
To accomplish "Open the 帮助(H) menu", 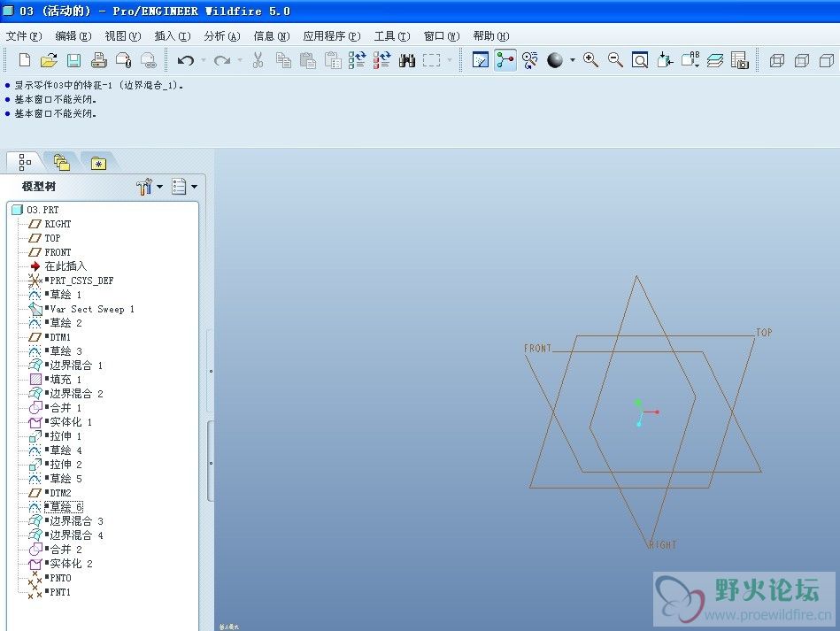I will 491,36.
